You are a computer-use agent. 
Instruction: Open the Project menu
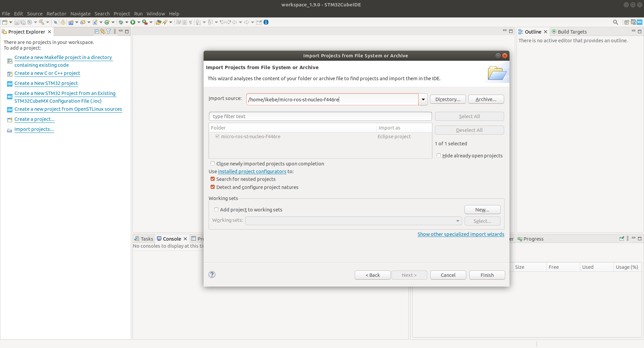[x=122, y=14]
